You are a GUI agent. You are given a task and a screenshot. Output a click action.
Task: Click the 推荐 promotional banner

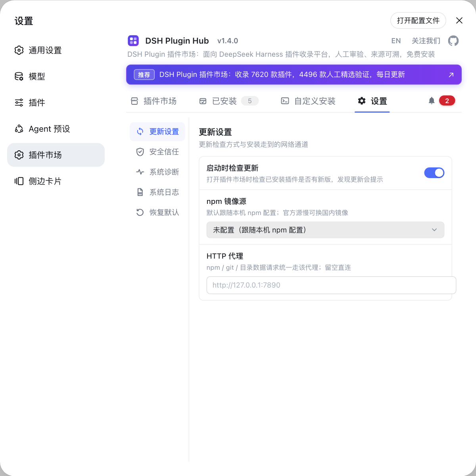tap(294, 75)
